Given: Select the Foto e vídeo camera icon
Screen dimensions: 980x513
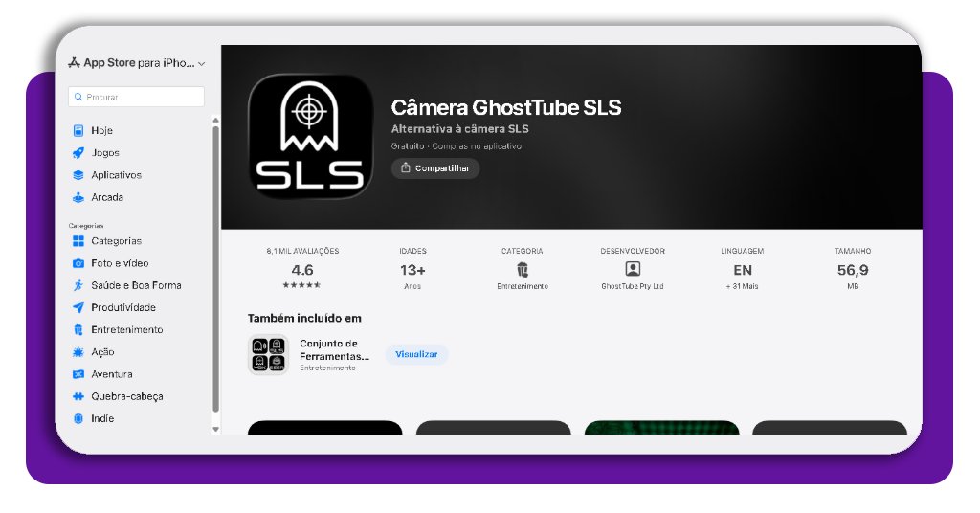Looking at the screenshot, I should coord(78,264).
